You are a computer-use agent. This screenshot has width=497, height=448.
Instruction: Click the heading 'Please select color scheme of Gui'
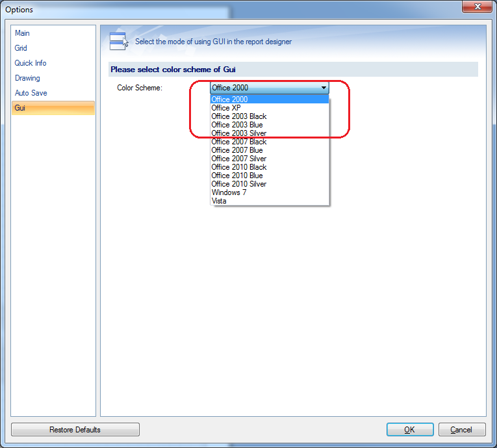173,70
